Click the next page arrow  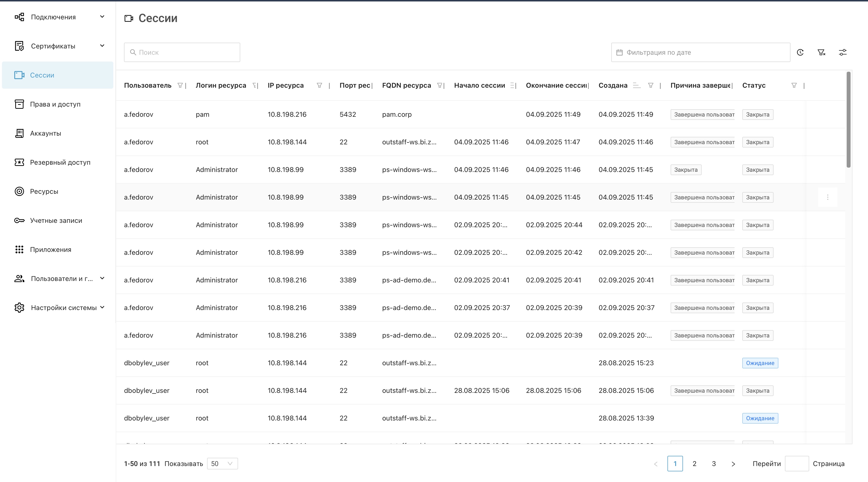(x=733, y=464)
